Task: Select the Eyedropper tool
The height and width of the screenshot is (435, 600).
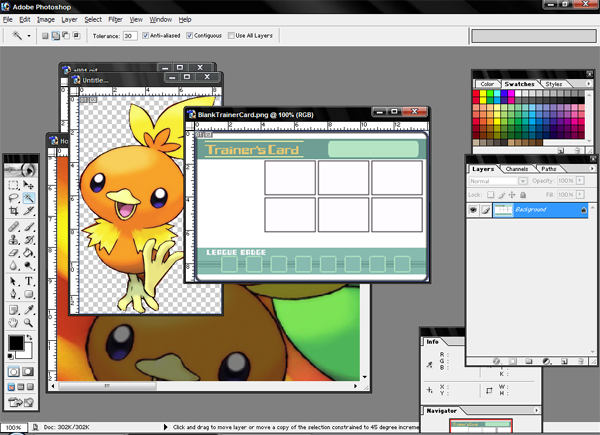Action: pos(28,310)
